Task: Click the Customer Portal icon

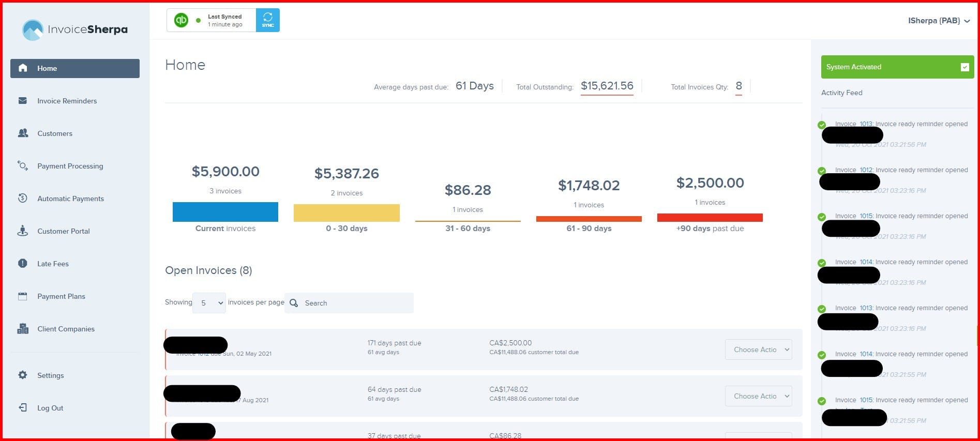Action: point(23,231)
